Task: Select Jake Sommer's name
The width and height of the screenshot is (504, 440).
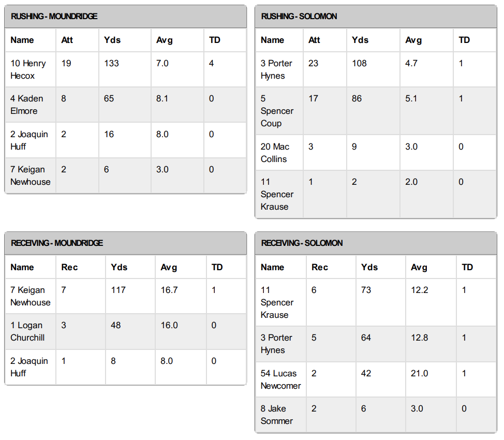Action: click(x=277, y=415)
